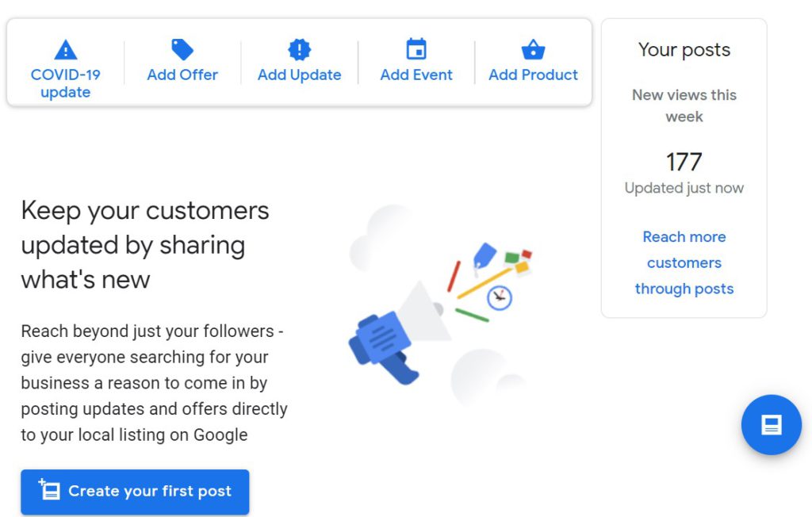Choose the Add Offer text label
The width and height of the screenshot is (812, 517).
(x=182, y=75)
